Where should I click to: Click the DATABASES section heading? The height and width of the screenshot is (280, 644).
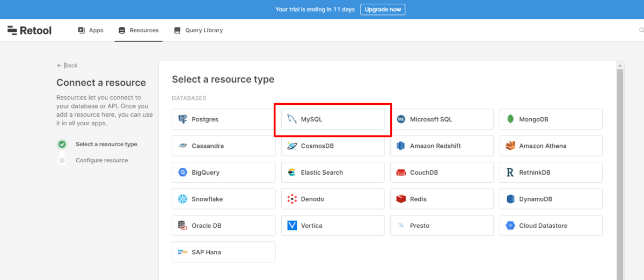[189, 98]
